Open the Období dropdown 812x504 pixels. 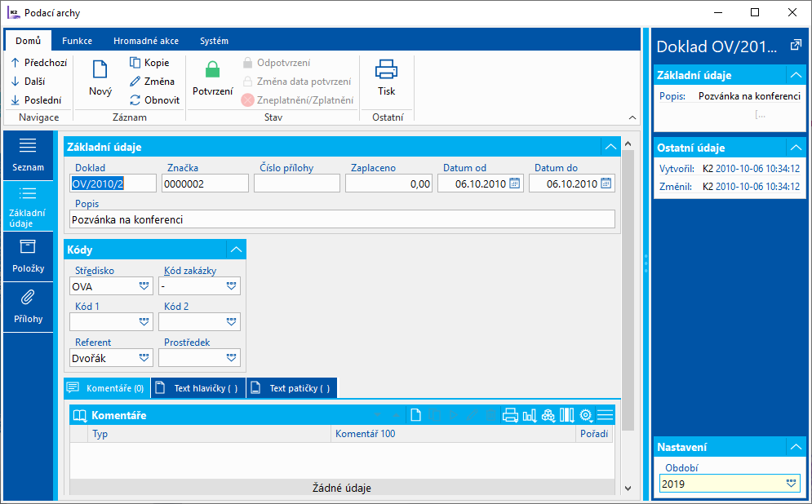pos(791,484)
